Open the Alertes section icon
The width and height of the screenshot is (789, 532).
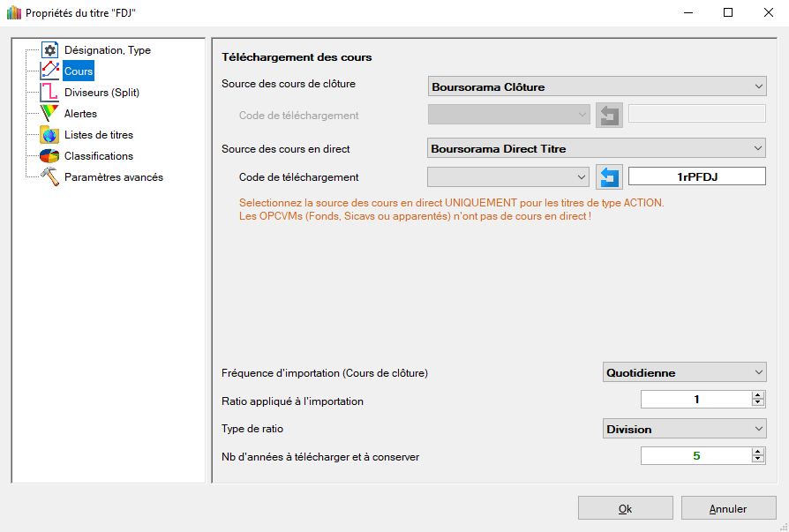[x=50, y=114]
